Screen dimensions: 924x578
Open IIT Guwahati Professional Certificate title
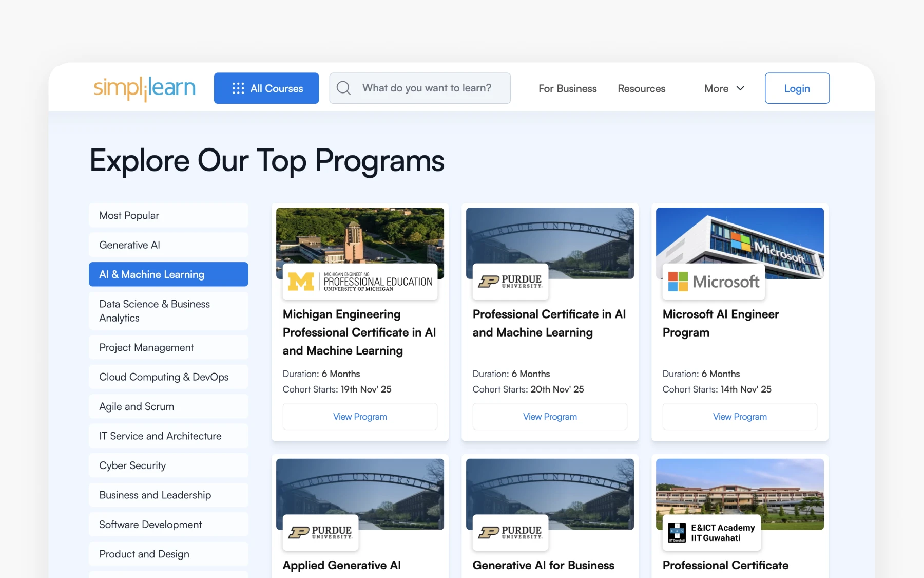tap(725, 565)
